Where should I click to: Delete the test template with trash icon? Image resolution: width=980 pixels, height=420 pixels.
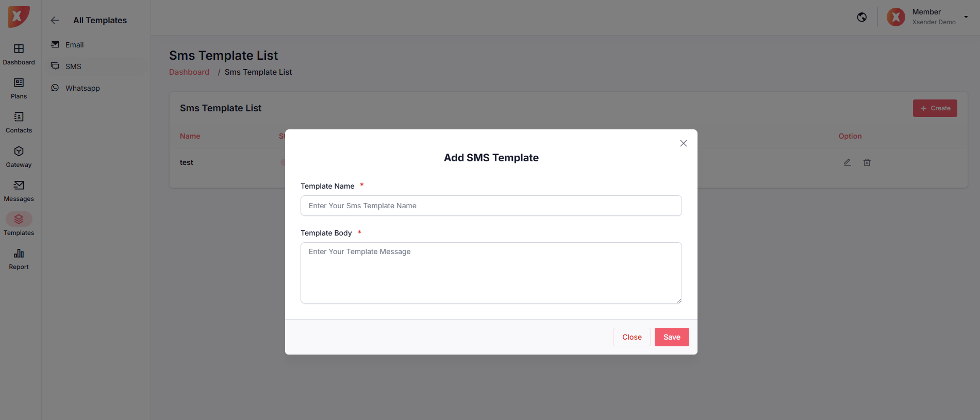pyautogui.click(x=867, y=162)
